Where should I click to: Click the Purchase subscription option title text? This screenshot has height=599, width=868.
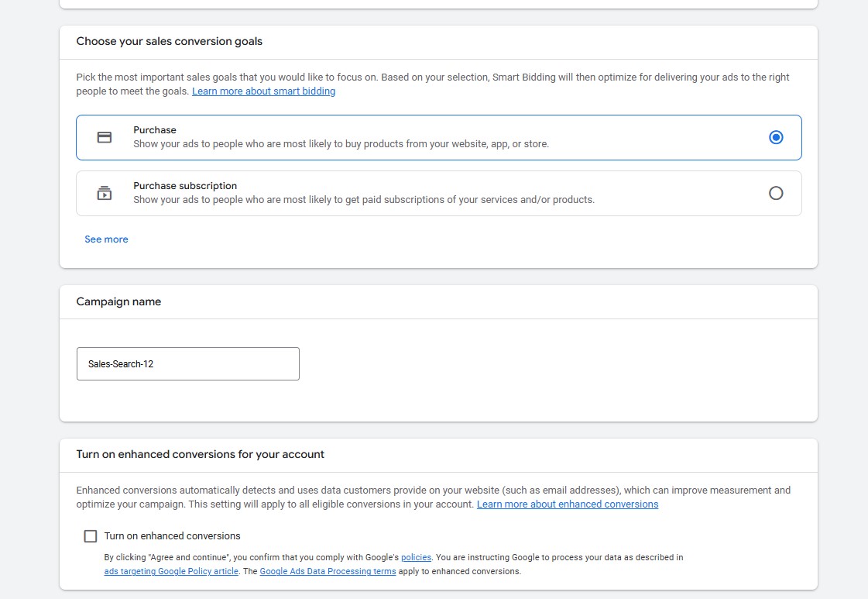point(185,186)
